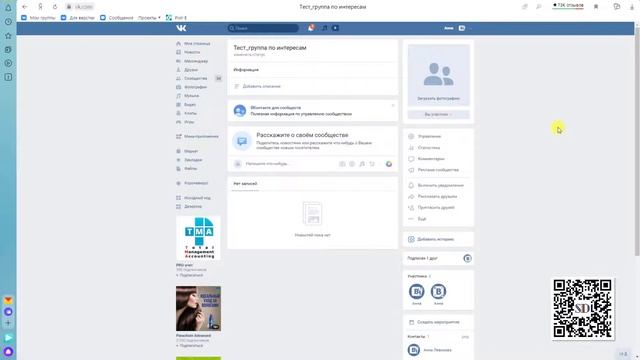Image resolution: width=640 pixels, height=360 pixels.
Task: Open community 'Статистика'
Action: point(424,147)
